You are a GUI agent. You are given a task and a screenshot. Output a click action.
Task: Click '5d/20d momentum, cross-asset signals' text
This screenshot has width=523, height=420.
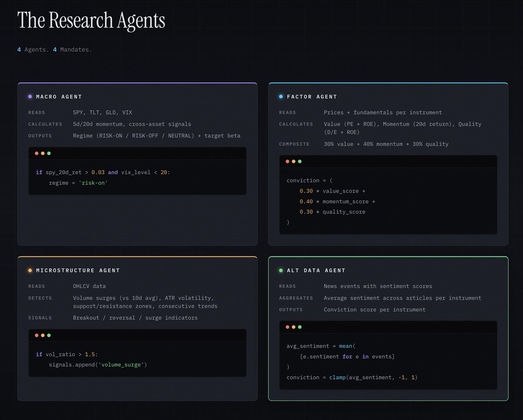click(132, 124)
